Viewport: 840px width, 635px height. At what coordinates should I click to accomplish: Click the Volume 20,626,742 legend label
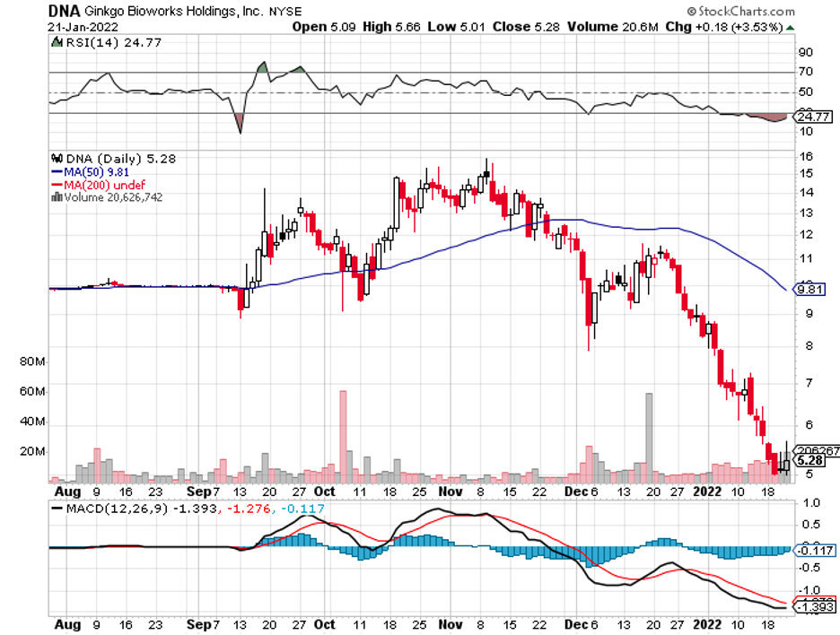tap(113, 197)
